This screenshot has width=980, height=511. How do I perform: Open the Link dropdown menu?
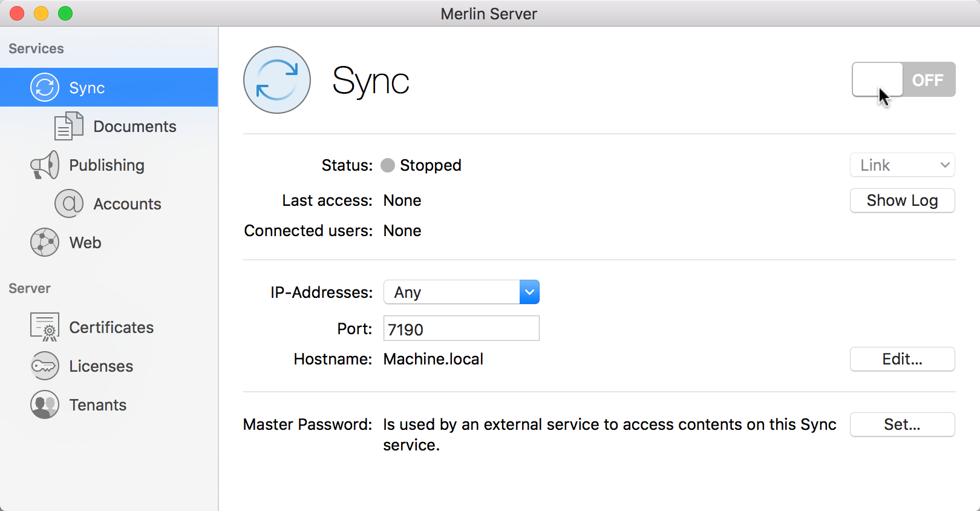[903, 165]
